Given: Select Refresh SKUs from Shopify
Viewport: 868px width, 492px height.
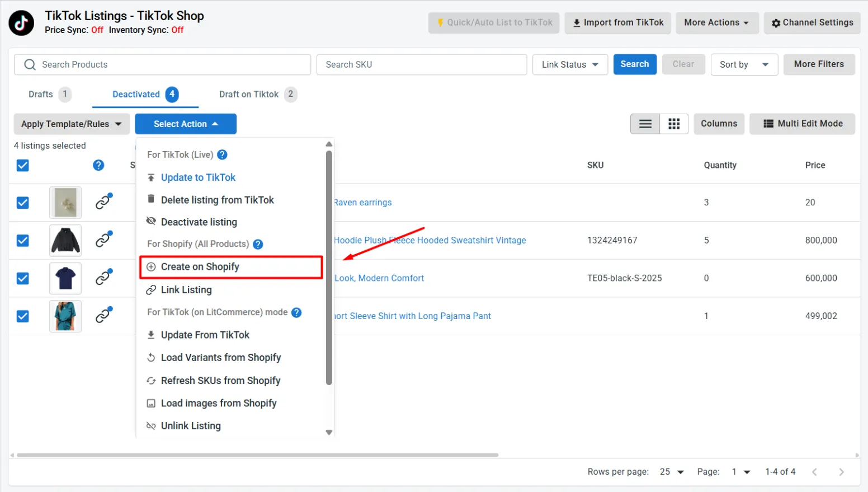Looking at the screenshot, I should click(x=220, y=381).
